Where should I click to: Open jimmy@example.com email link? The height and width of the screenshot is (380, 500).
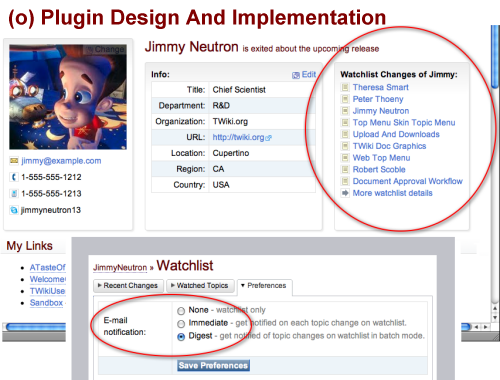(x=61, y=161)
